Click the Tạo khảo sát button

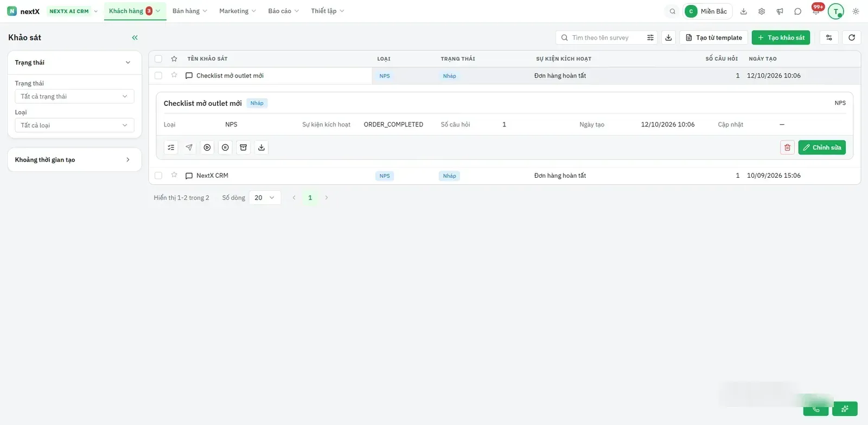pyautogui.click(x=781, y=37)
